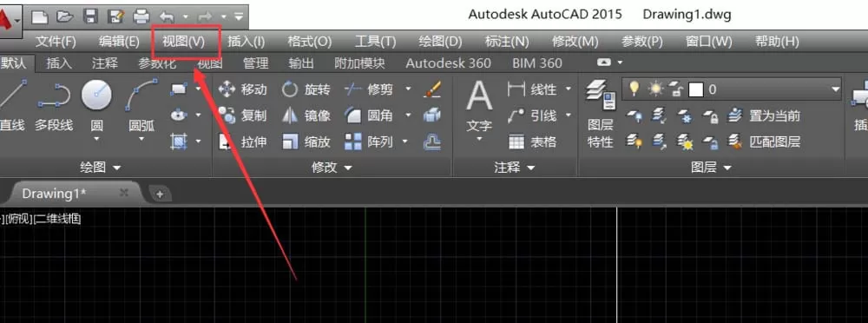
Task: Undo the last action with the arrow icon
Action: click(x=167, y=16)
